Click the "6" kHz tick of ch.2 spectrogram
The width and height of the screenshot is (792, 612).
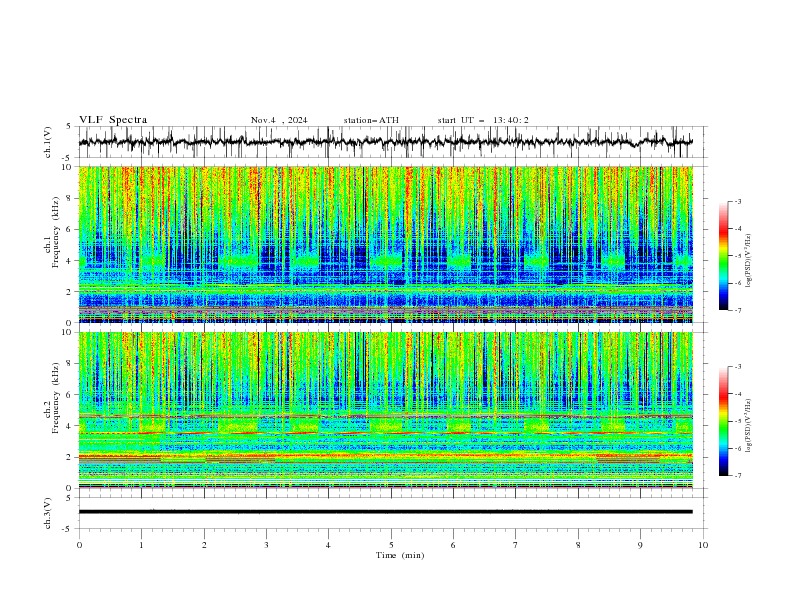coord(71,395)
